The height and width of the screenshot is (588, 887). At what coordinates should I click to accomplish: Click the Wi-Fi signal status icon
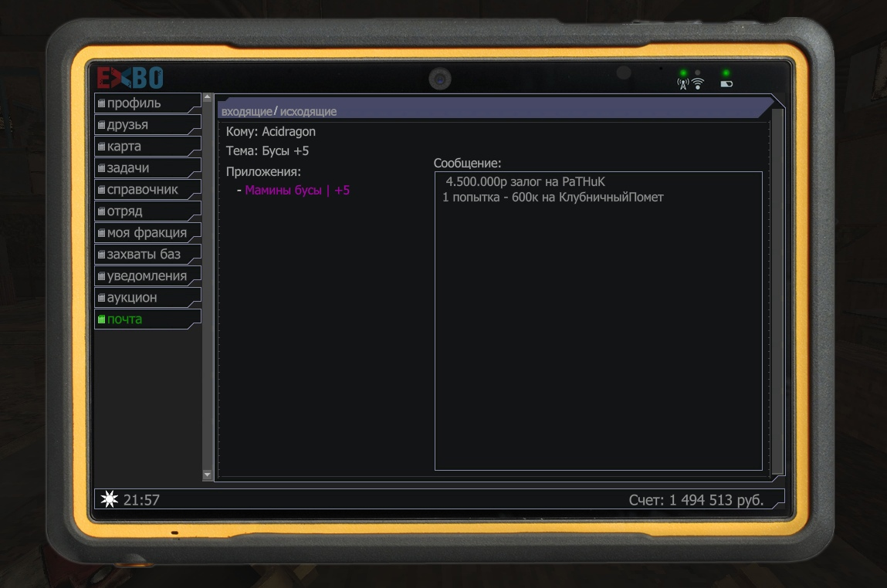[698, 84]
